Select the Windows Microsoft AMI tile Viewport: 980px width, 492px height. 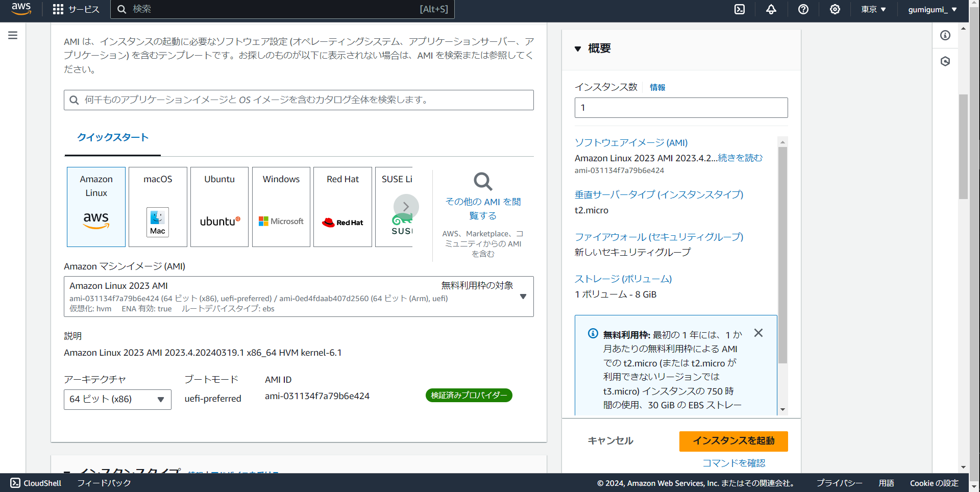(281, 206)
